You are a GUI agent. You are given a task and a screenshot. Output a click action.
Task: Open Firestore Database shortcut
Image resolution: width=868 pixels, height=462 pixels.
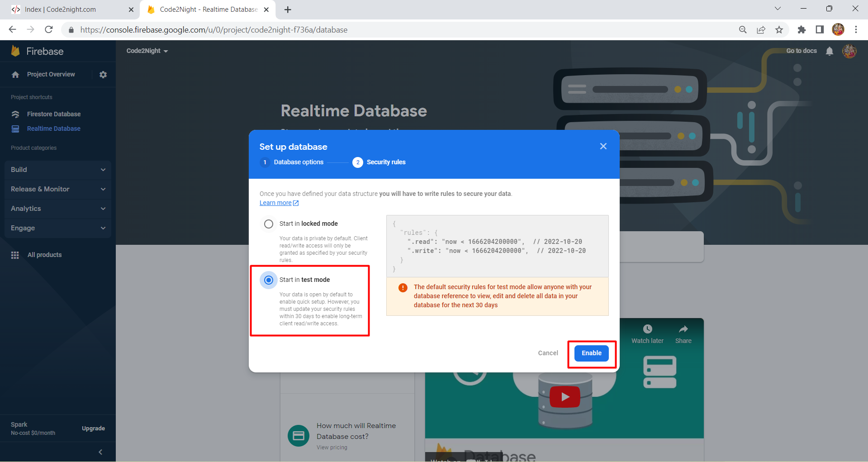coord(54,114)
